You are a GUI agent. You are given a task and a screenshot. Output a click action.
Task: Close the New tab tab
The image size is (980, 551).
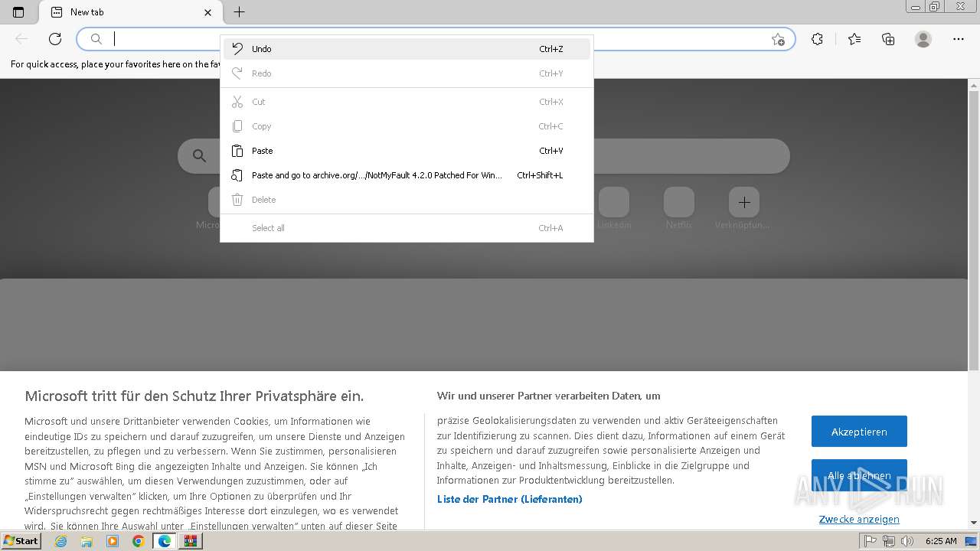207,12
